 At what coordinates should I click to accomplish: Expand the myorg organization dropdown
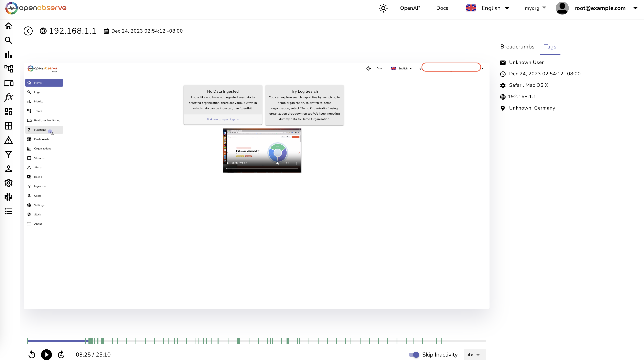click(535, 8)
